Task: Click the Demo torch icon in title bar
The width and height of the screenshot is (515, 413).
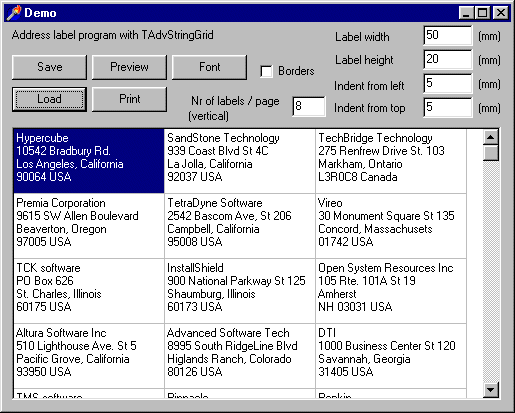Action: coord(14,13)
